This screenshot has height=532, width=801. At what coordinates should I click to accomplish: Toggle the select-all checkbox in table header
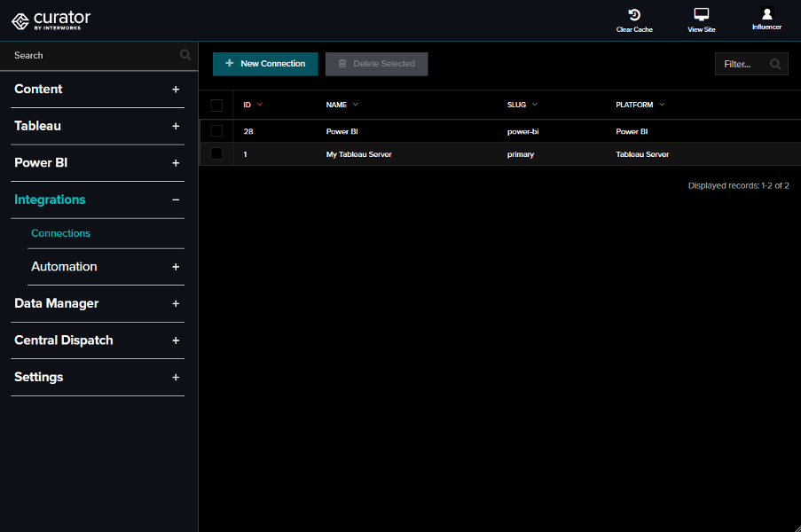[x=216, y=106]
